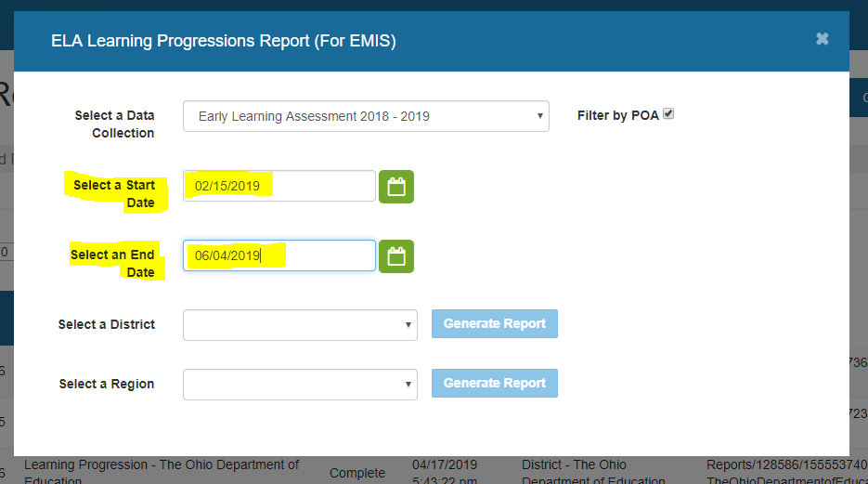Close the ELA Learning Progressions Report dialog
The image size is (868, 484).
pos(822,39)
